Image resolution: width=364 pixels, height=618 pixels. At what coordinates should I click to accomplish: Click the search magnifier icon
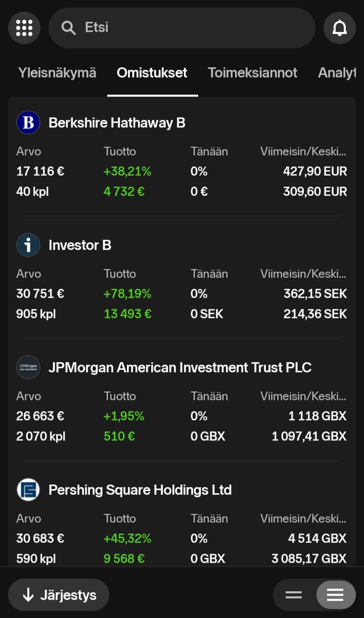[68, 28]
